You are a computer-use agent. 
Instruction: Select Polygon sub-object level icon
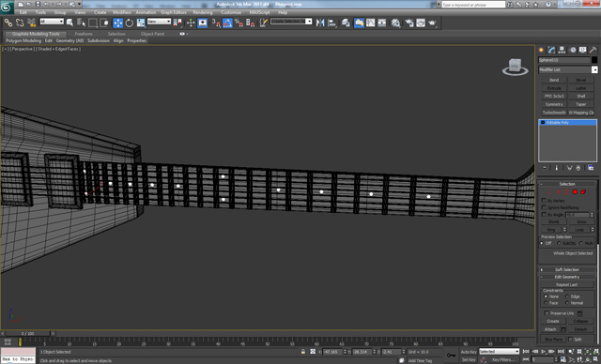pos(575,191)
